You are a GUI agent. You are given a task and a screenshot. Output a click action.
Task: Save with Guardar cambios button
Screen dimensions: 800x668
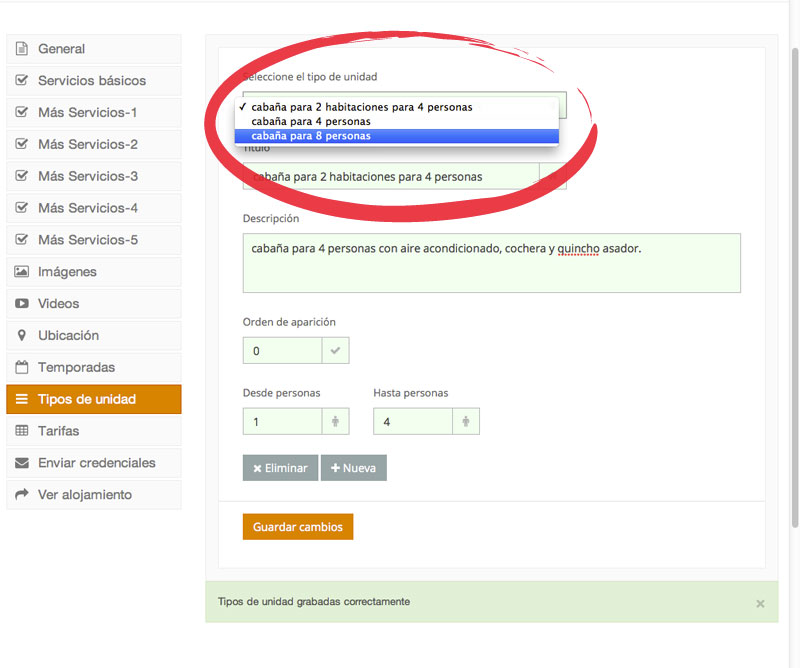298,527
